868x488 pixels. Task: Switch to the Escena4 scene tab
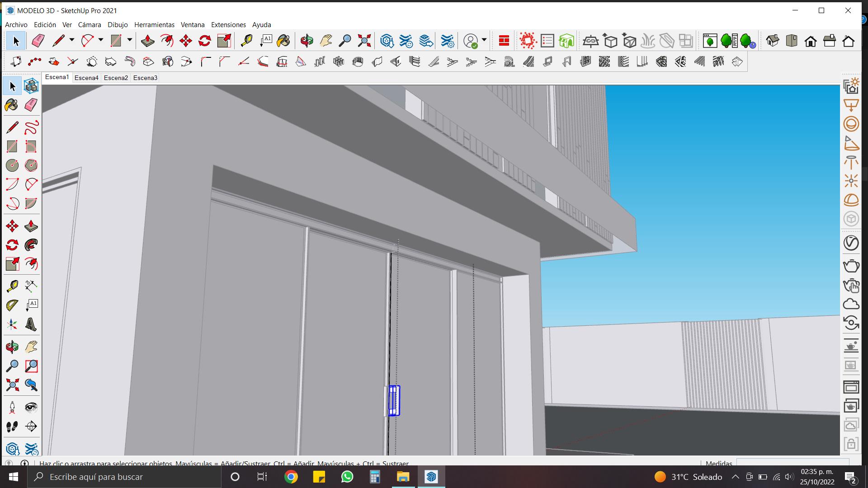[86, 78]
